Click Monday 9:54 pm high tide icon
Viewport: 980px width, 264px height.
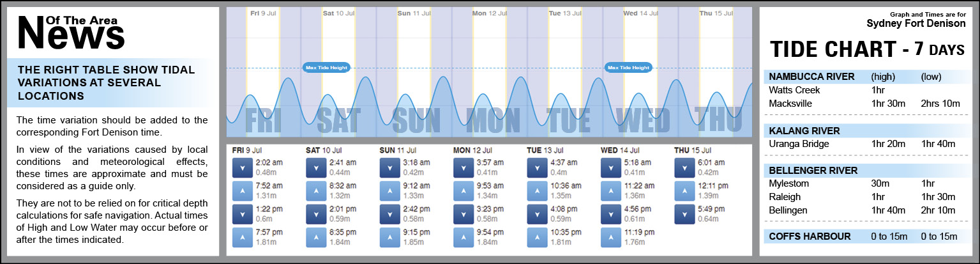point(463,237)
